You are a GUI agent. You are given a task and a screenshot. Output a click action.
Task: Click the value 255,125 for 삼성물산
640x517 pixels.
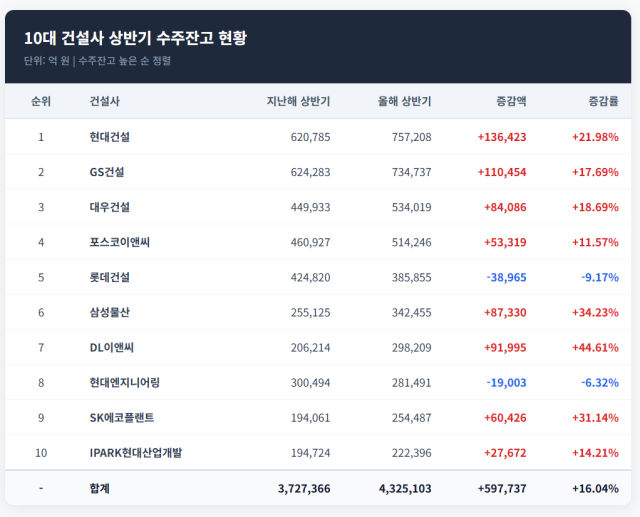pos(310,312)
